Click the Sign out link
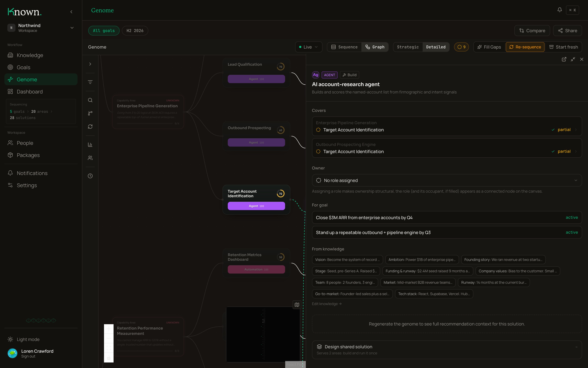Screen dimensions: 588x368 click(28, 356)
